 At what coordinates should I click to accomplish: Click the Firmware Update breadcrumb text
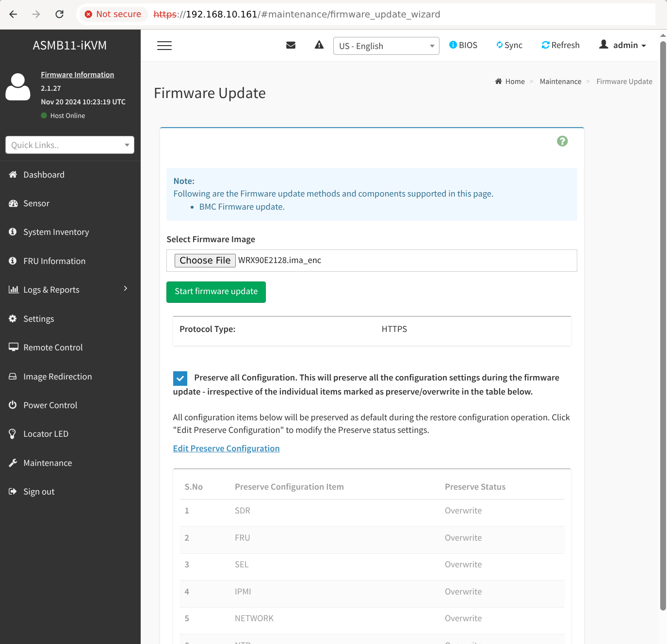[624, 82]
